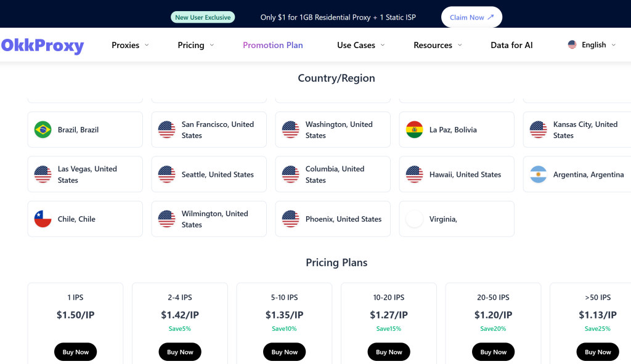Go to the Promotion Plan page
631x364 pixels.
pos(272,45)
